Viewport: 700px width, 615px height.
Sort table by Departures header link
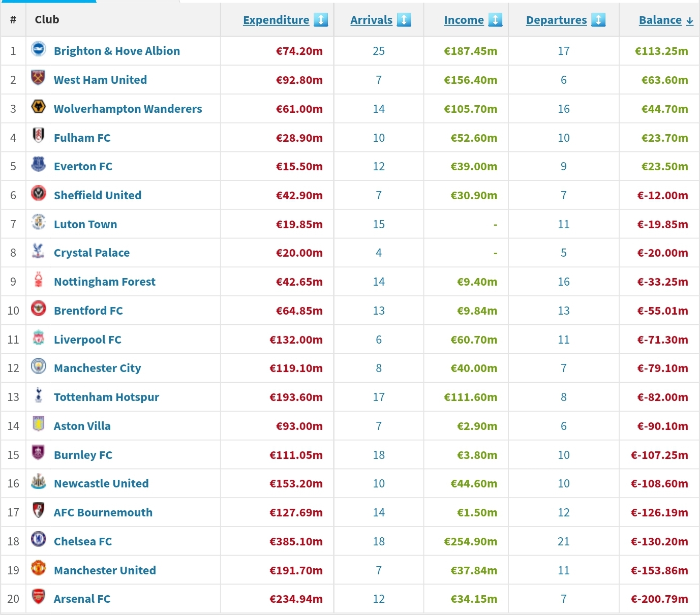click(556, 20)
